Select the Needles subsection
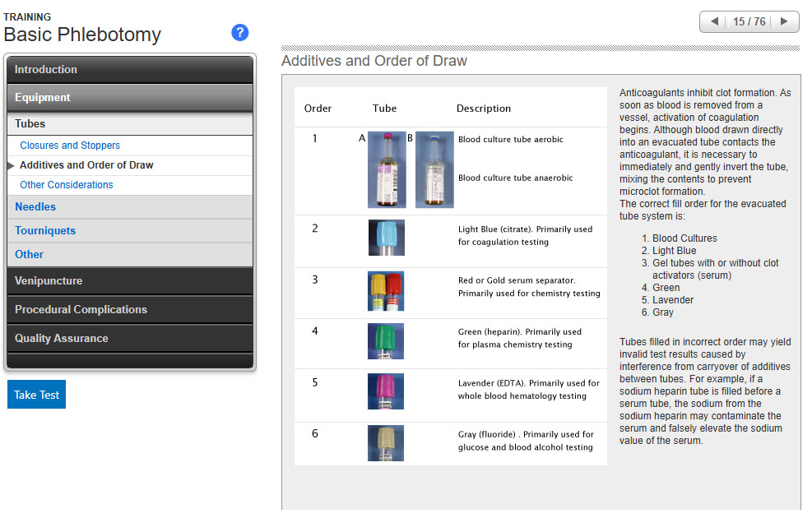Screen dimensions: 812x518 [x=35, y=207]
